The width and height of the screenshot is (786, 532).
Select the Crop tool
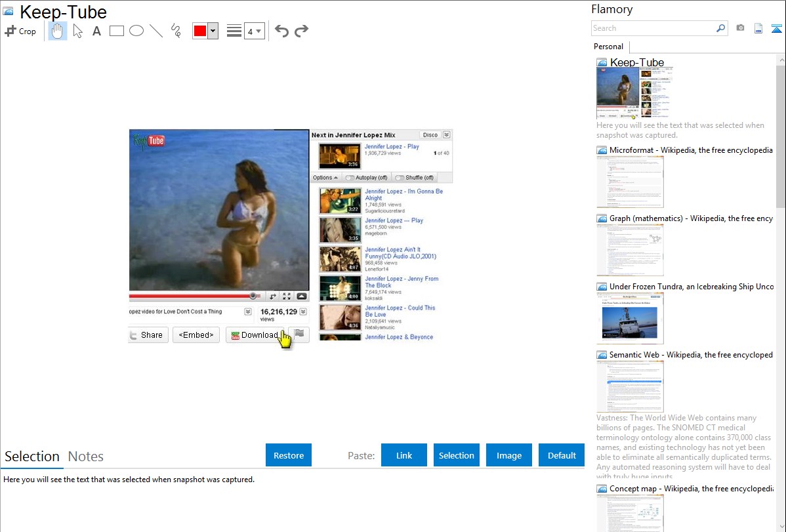(20, 31)
